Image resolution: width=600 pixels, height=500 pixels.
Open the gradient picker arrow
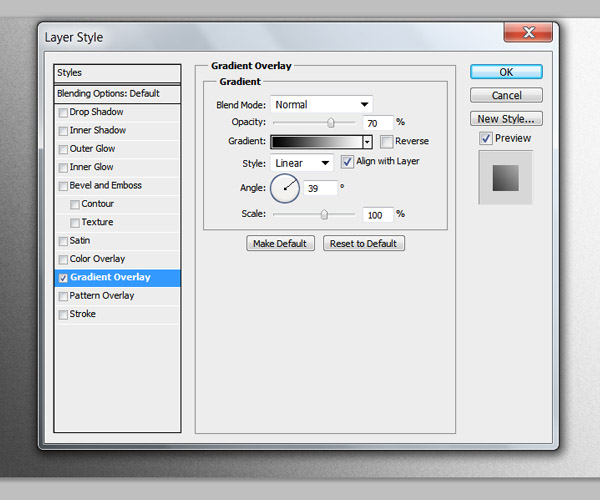point(367,142)
